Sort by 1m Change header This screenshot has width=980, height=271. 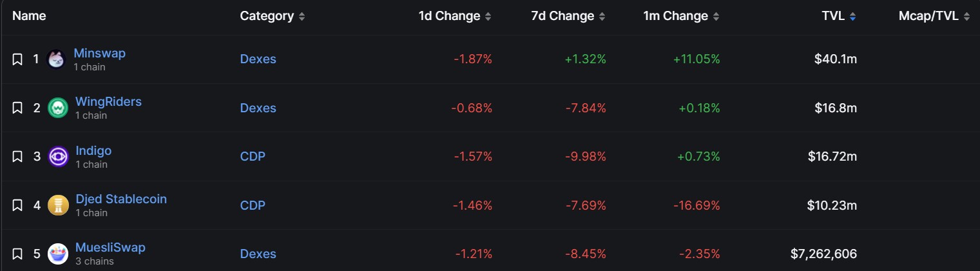tap(682, 16)
